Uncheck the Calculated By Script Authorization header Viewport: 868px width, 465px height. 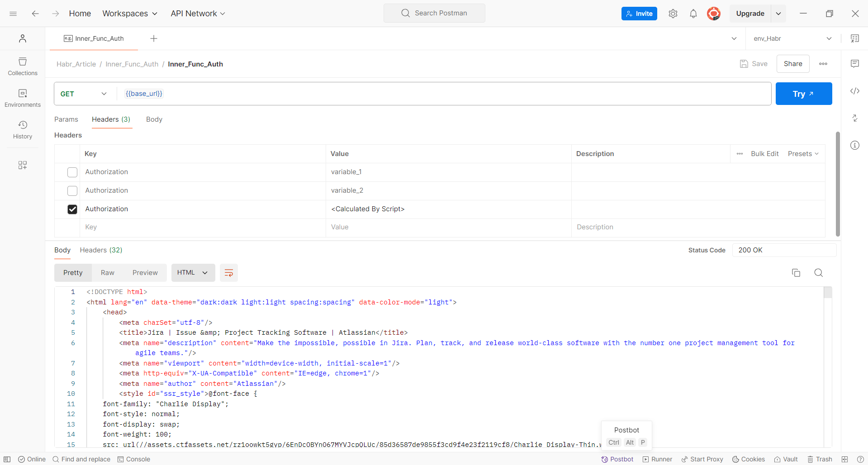[x=72, y=209]
